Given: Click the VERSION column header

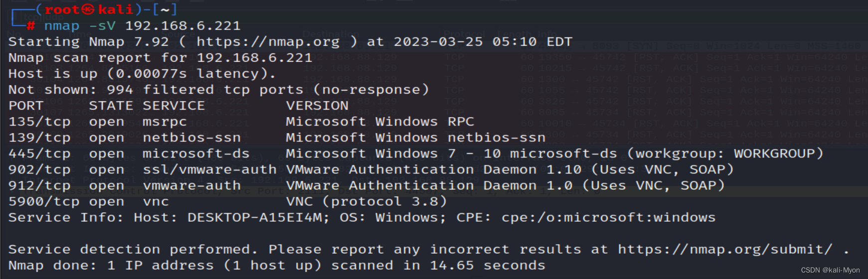Looking at the screenshot, I should click(317, 106).
